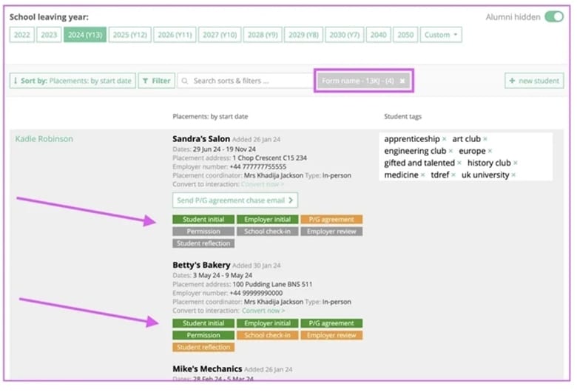
Task: Remove the engineering club tag
Action: click(451, 151)
